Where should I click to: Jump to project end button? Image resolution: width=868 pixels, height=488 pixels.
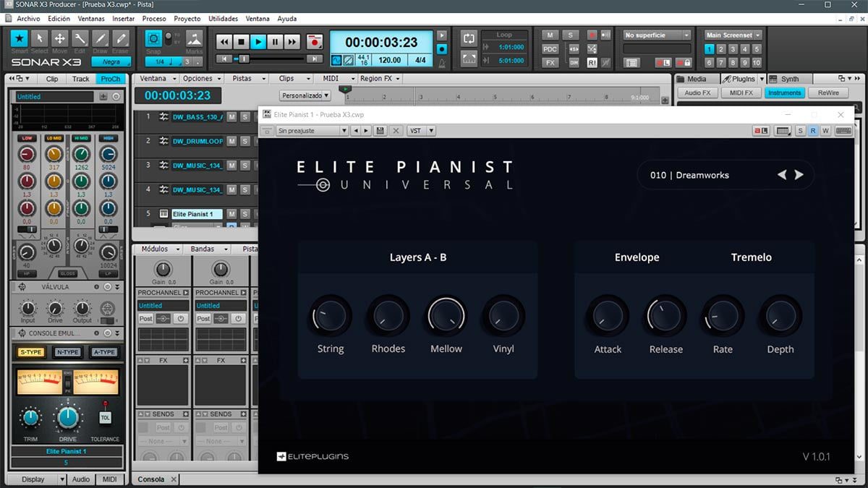[x=315, y=59]
